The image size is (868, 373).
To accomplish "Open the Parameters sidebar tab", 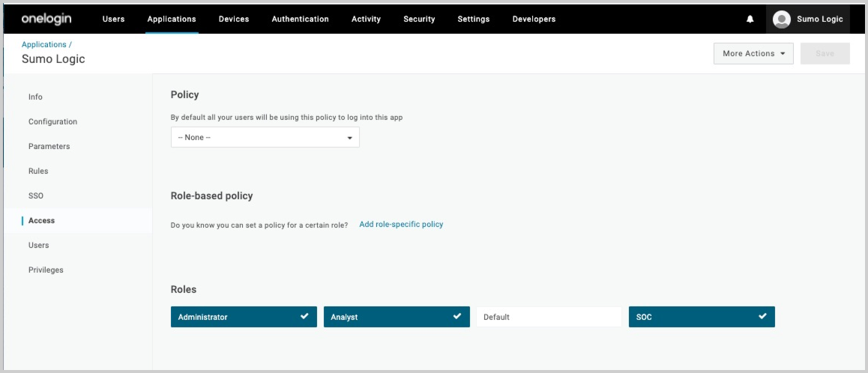I will 49,147.
